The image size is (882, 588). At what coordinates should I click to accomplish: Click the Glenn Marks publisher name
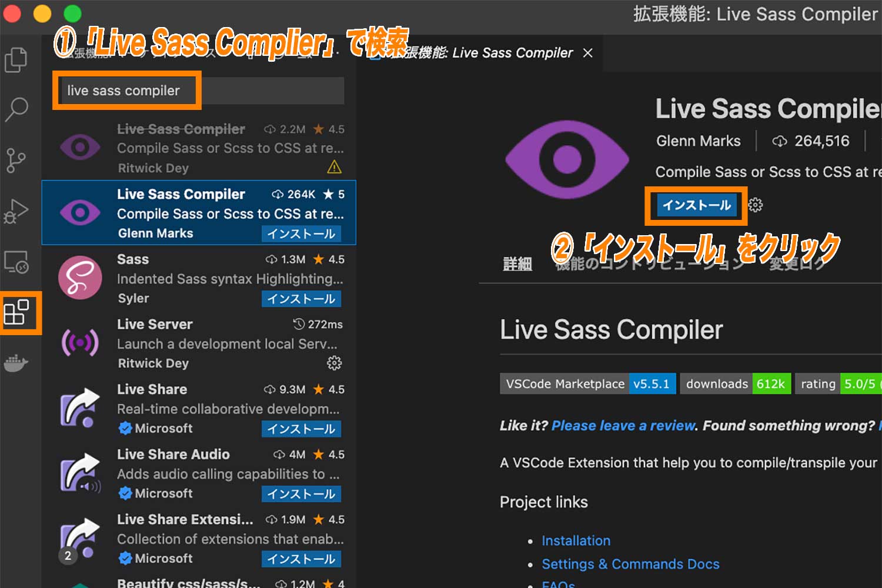point(699,141)
